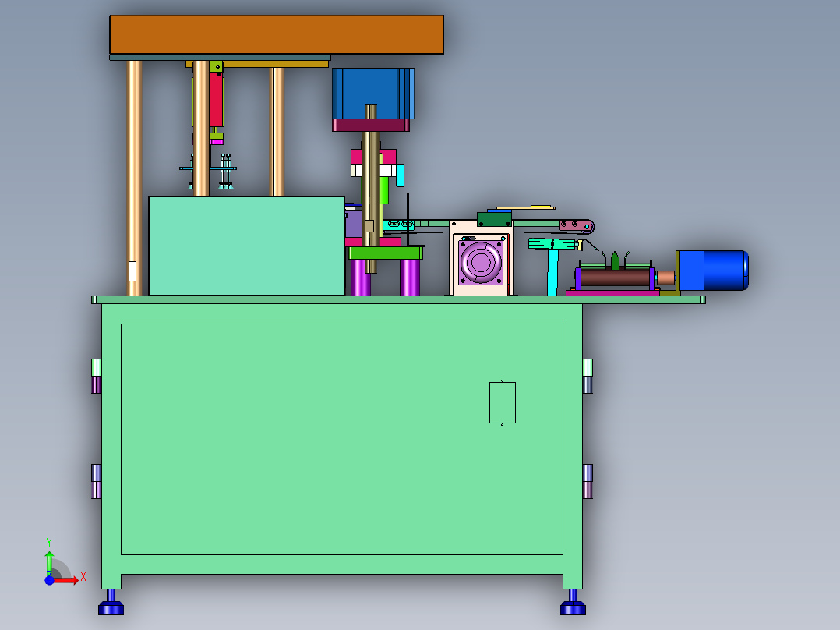Viewport: 840px width, 630px height.
Task: Pick the teal rectangular cover box on the table
Action: tap(247, 246)
